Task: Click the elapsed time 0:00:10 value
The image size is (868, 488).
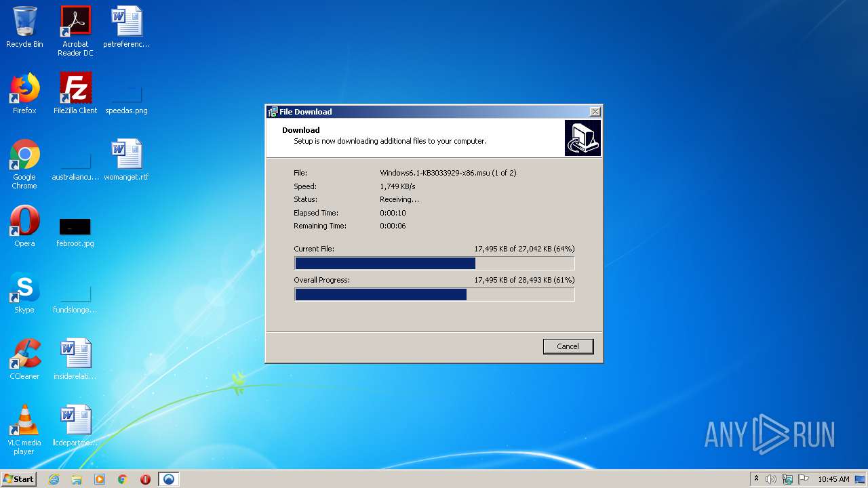Action: pos(393,213)
